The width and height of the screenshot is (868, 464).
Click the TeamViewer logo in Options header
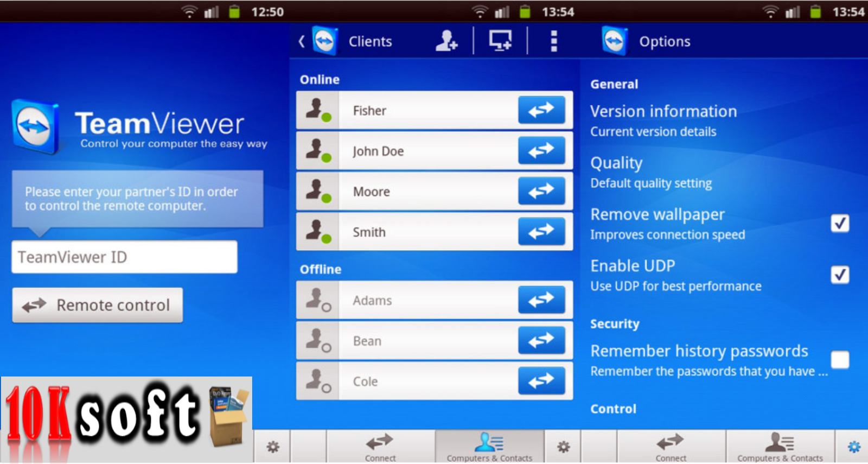[615, 41]
